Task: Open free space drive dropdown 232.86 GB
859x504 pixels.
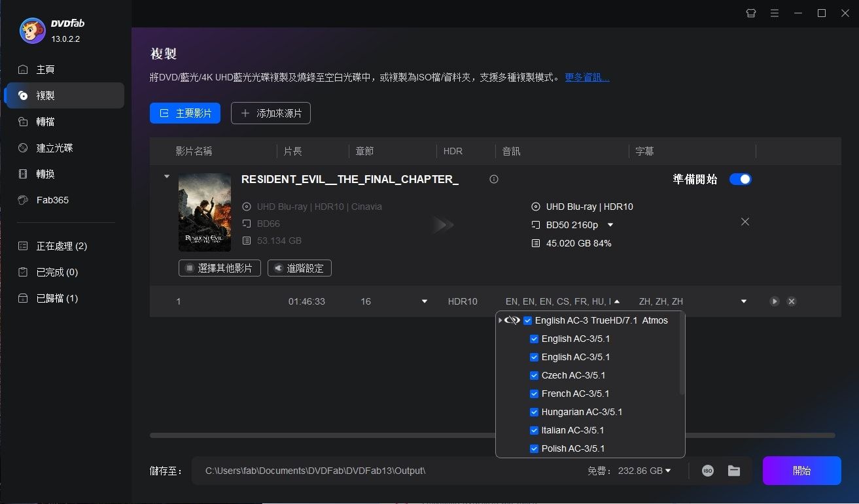Action: coord(668,471)
